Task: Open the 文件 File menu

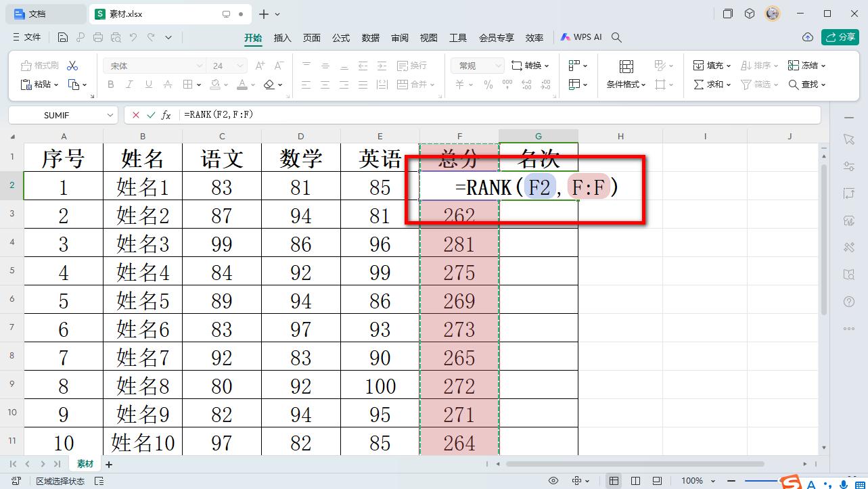Action: coord(27,38)
